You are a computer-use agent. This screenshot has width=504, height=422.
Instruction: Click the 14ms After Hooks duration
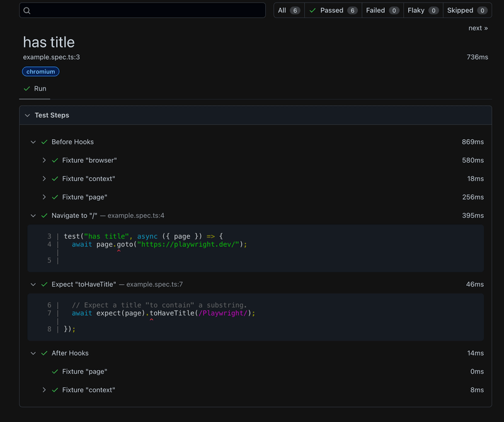tap(476, 353)
